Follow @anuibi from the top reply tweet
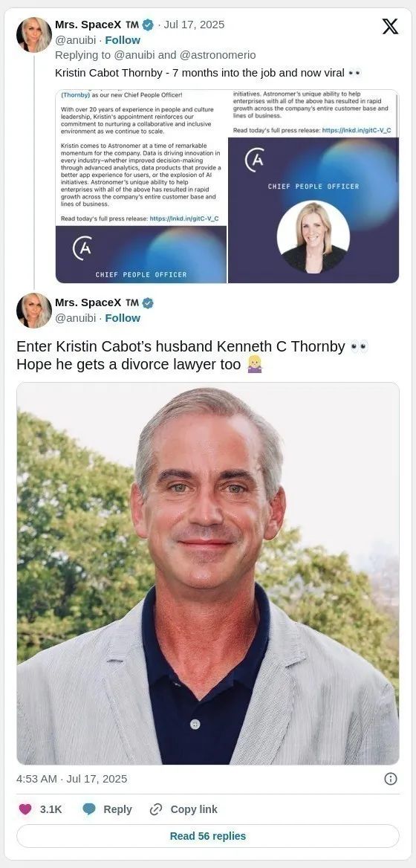The height and width of the screenshot is (868, 416). 123,40
